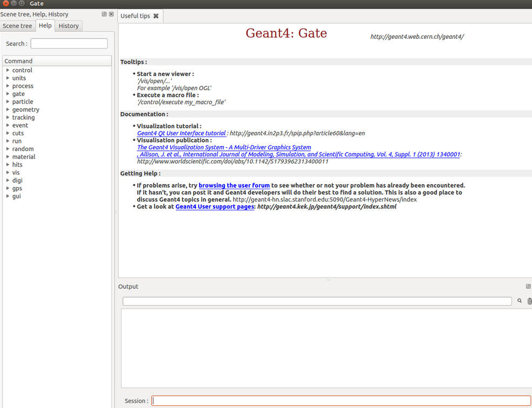Close the Scene tree panel with its X icon
This screenshot has height=408, width=532.
point(111,15)
